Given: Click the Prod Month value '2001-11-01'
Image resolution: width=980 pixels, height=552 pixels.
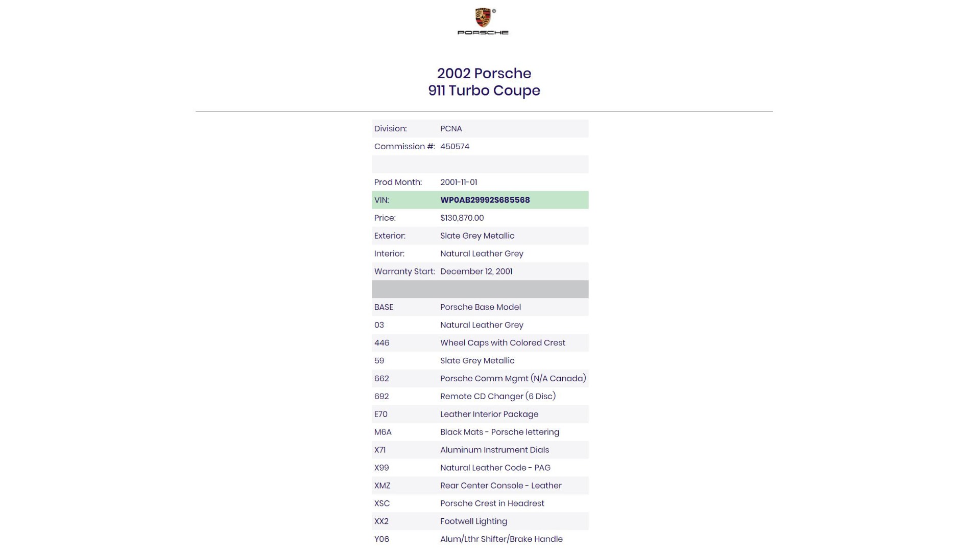Looking at the screenshot, I should coord(459,182).
